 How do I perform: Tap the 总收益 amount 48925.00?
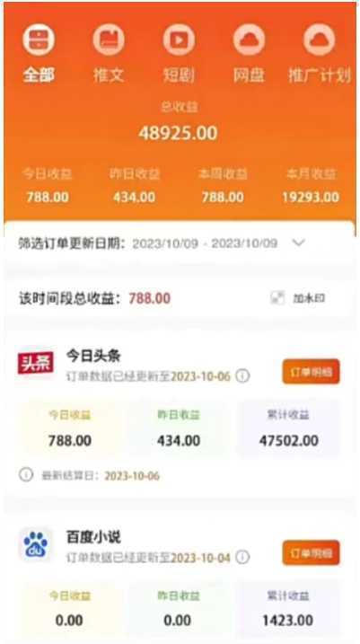(178, 133)
